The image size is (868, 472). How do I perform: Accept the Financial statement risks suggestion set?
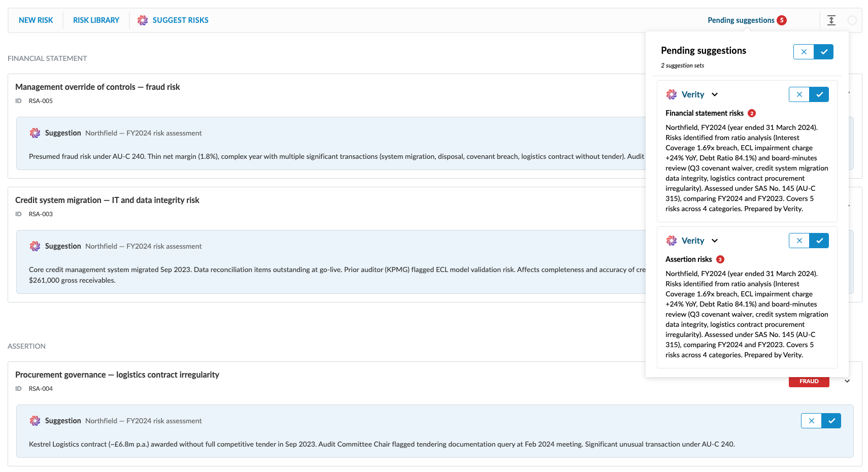(x=819, y=94)
